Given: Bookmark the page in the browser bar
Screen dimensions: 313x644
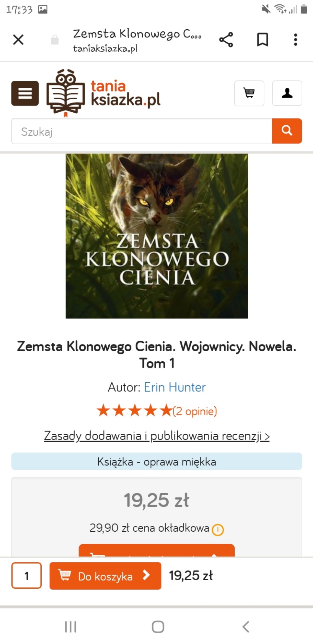Looking at the screenshot, I should [x=263, y=40].
